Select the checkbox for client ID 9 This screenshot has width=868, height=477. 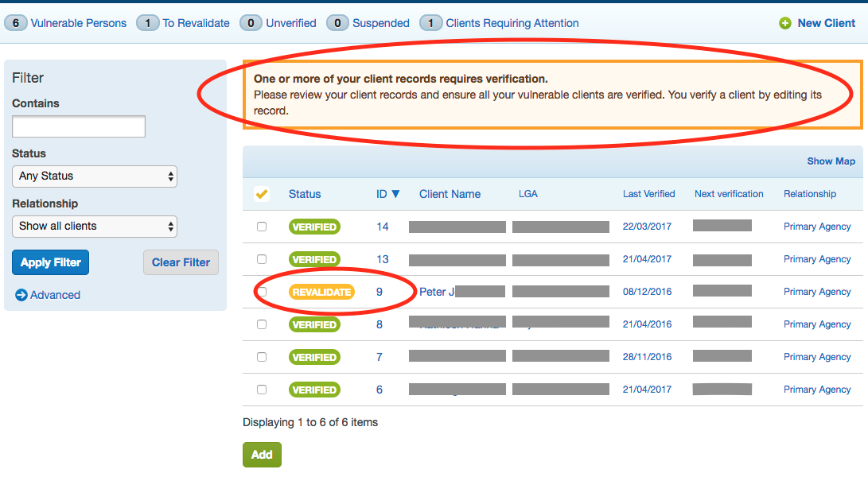[x=262, y=292]
